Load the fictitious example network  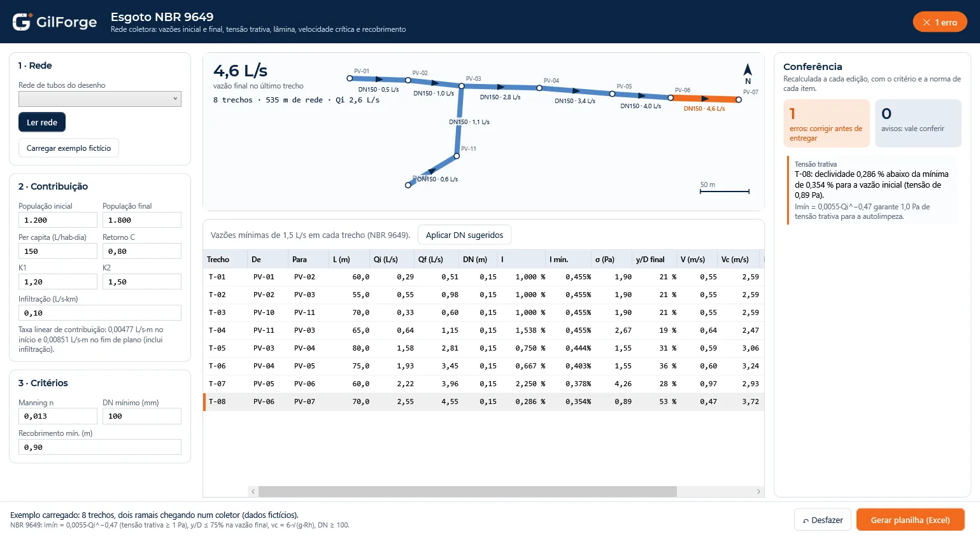click(69, 148)
